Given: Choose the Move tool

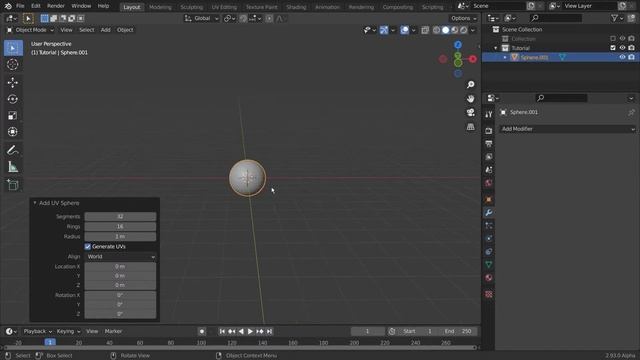Looking at the screenshot, I should tap(13, 82).
